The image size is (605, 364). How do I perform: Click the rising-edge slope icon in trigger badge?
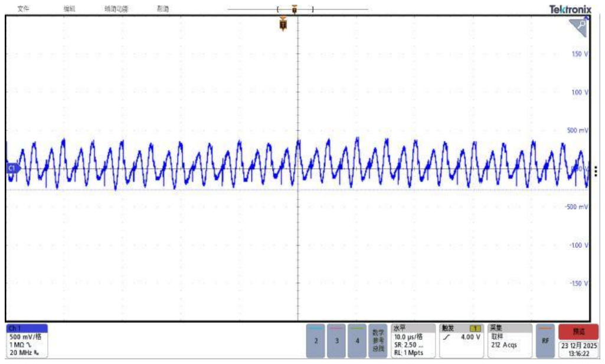[447, 337]
